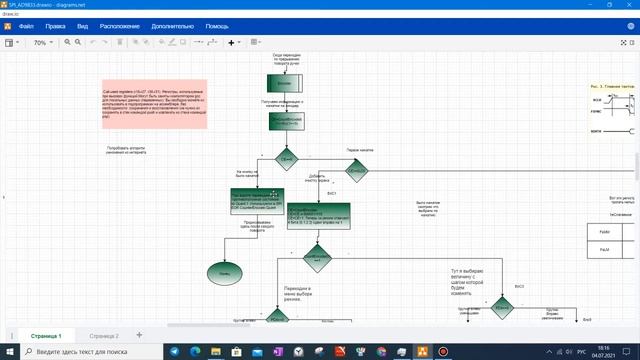This screenshot has height=360, width=640.
Task: Open the pages list menu dots
Action: pyautogui.click(x=11, y=336)
